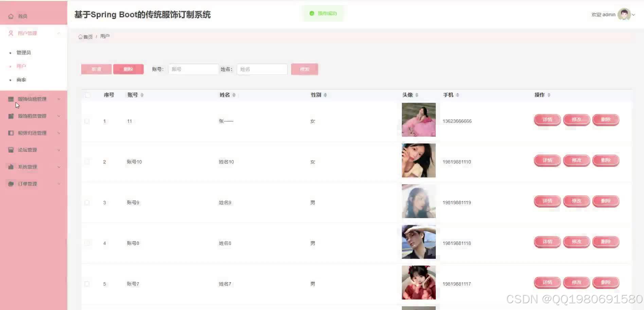Click the person icon beside 用户管理

[x=11, y=33]
